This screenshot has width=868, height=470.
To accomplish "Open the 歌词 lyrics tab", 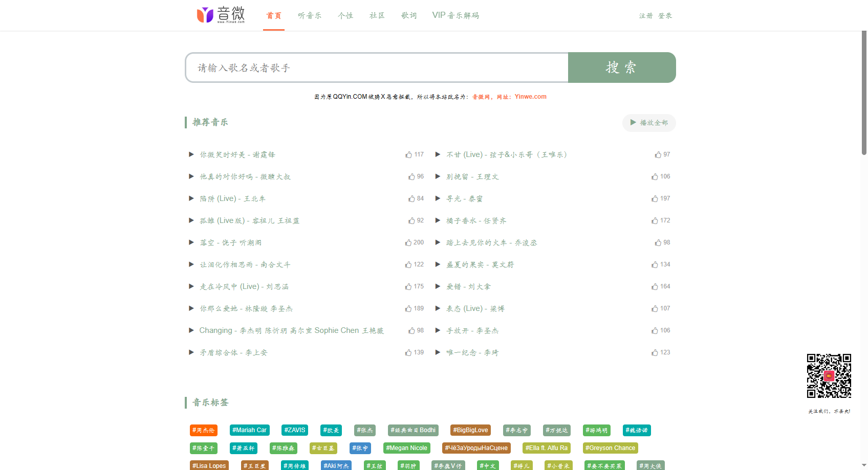I will (409, 15).
